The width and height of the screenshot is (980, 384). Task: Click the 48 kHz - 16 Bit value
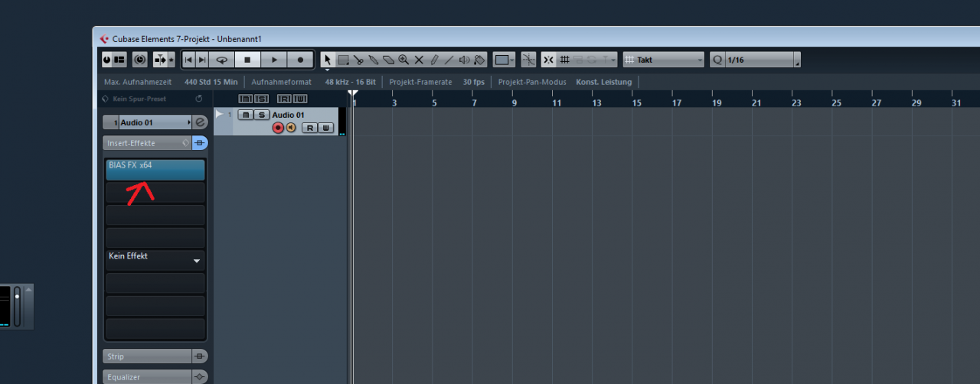[x=351, y=82]
